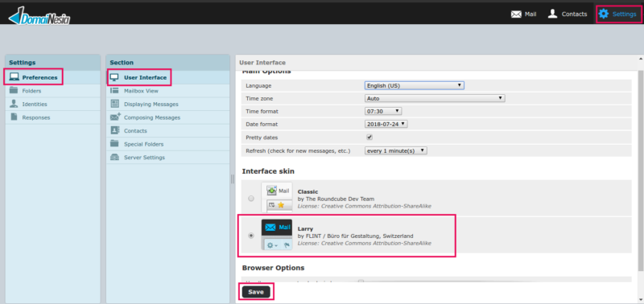Click the Browser Options heading

pos(273,268)
